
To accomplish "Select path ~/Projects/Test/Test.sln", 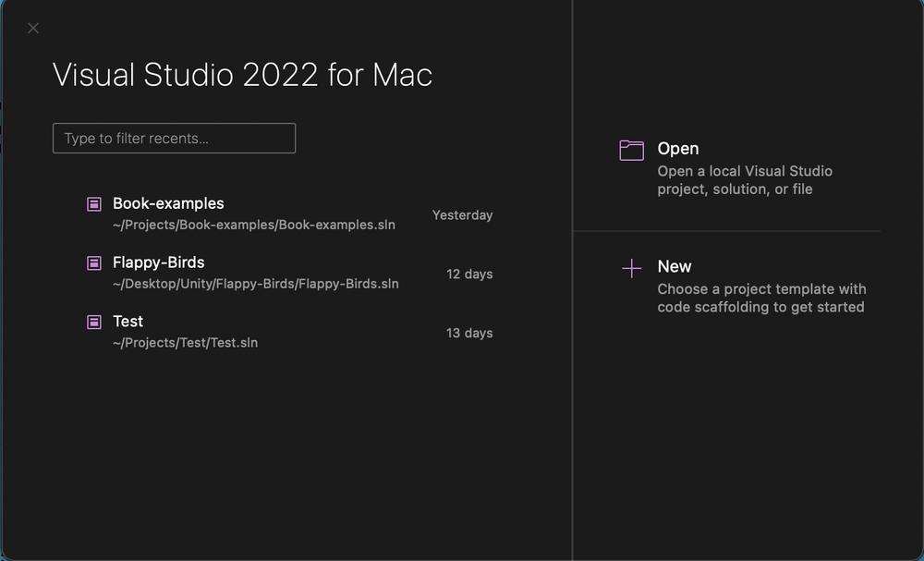I will [x=185, y=343].
